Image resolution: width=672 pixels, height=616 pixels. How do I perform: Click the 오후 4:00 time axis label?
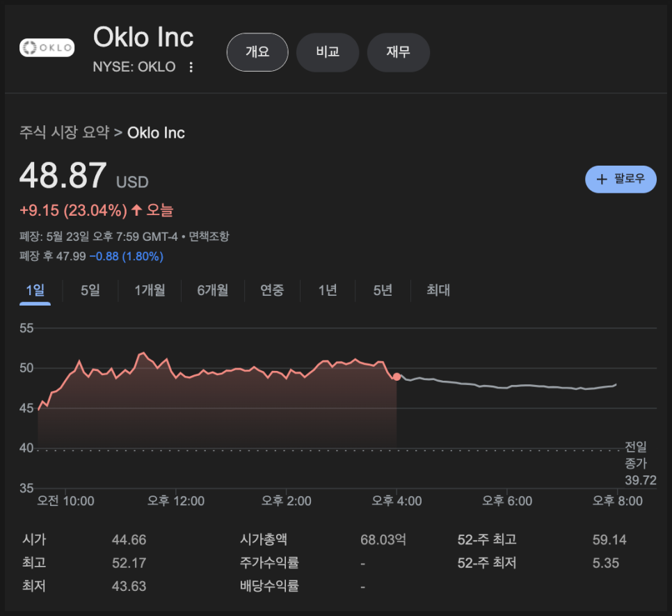point(397,500)
